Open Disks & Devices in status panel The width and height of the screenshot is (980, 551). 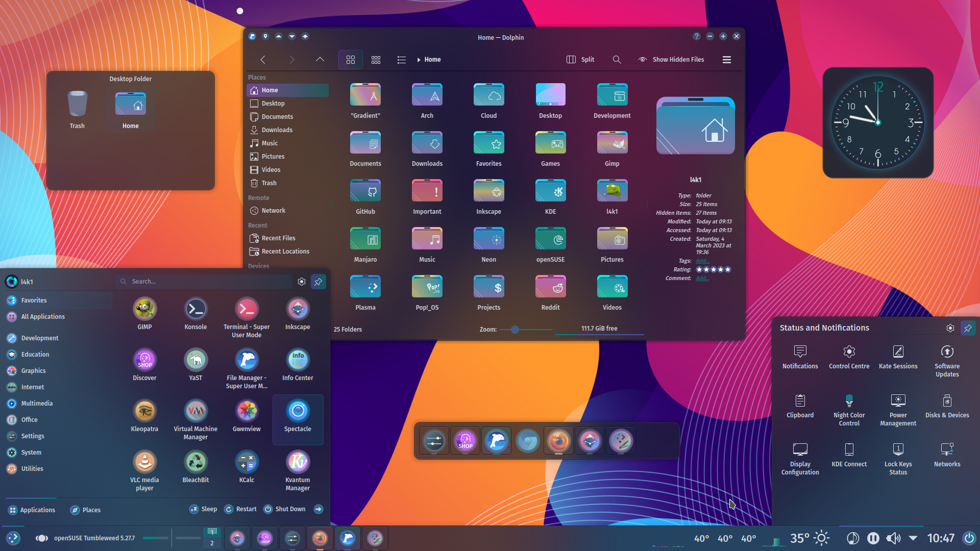click(947, 406)
